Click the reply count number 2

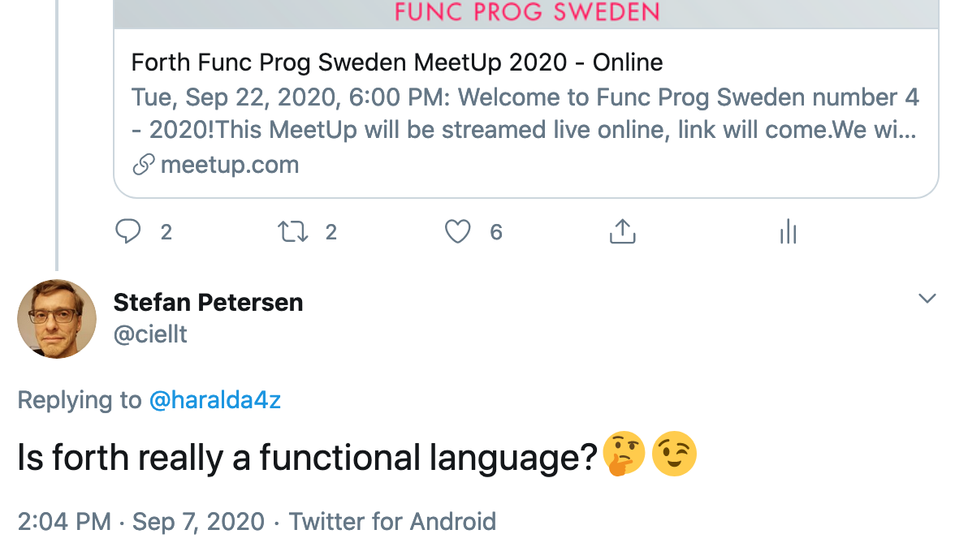(166, 232)
